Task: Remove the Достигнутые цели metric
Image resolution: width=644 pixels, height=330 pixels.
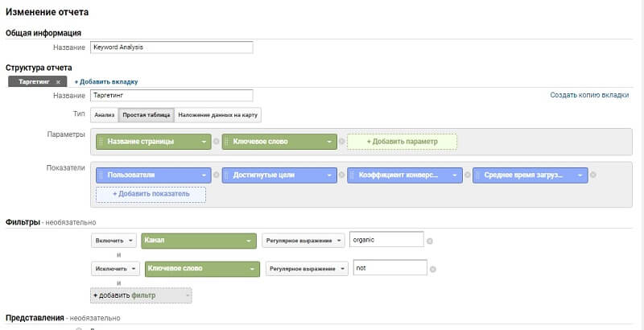Action: [342, 174]
